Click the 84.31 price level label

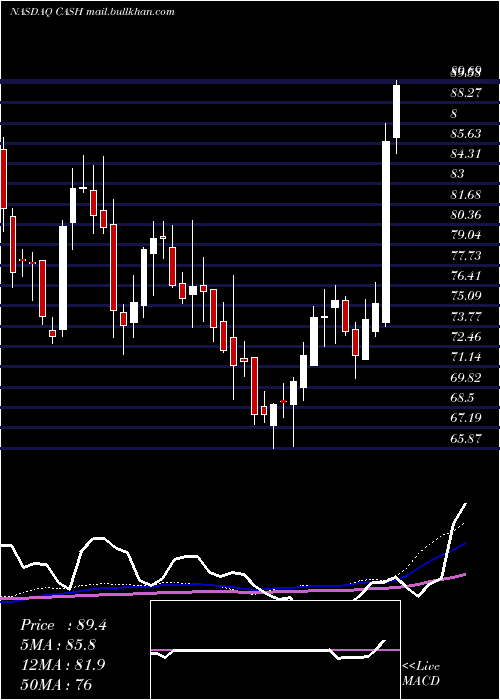tap(467, 154)
